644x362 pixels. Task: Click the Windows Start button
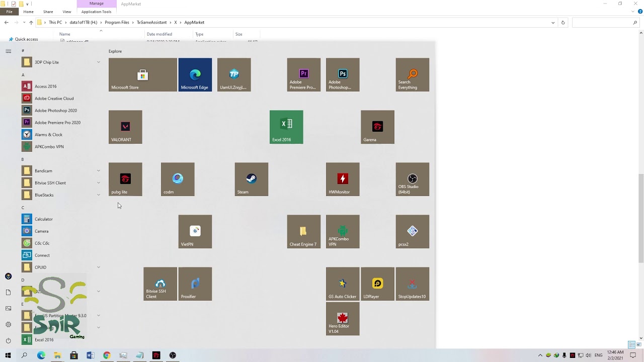point(8,355)
